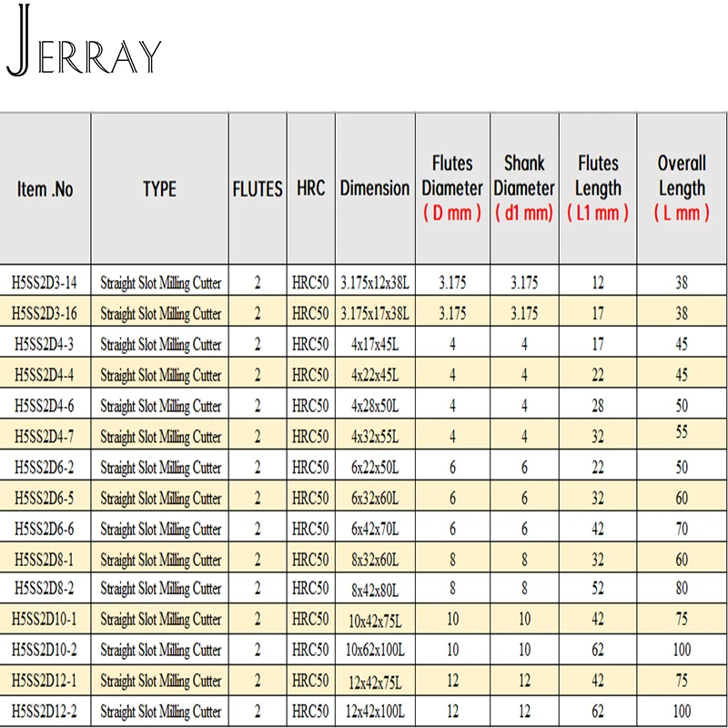
Task: Select item number H5SS2D6-6
Action: tap(44, 529)
